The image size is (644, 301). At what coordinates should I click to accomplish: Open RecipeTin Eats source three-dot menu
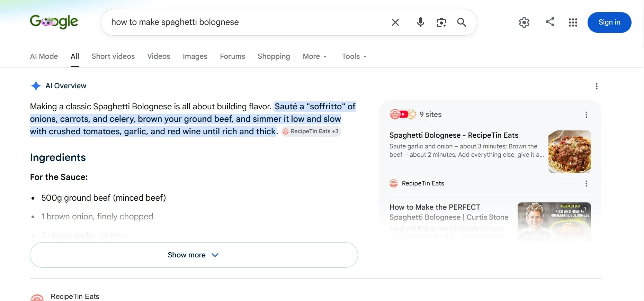point(586,184)
